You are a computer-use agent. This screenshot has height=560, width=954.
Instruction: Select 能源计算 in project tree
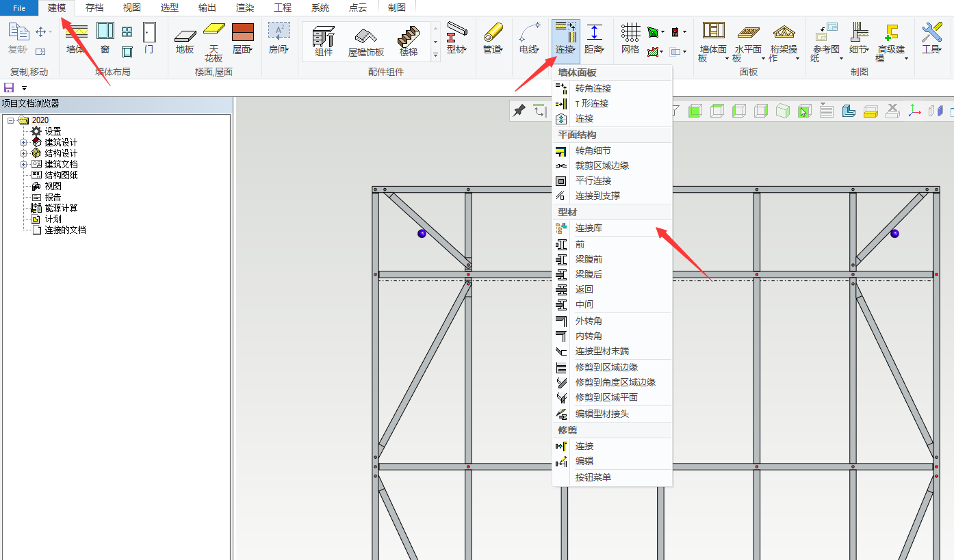click(x=62, y=208)
